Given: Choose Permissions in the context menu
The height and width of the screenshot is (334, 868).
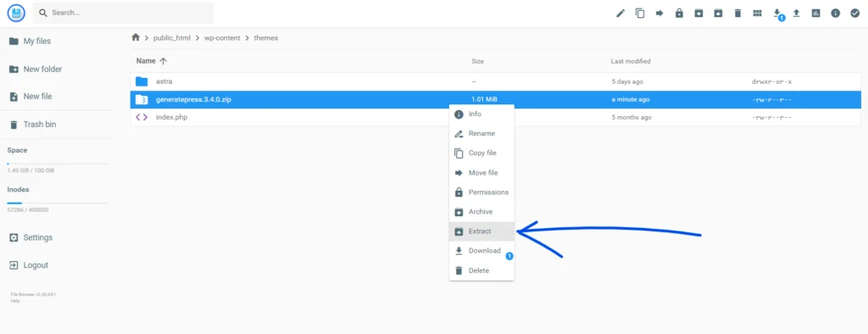Looking at the screenshot, I should (481, 192).
